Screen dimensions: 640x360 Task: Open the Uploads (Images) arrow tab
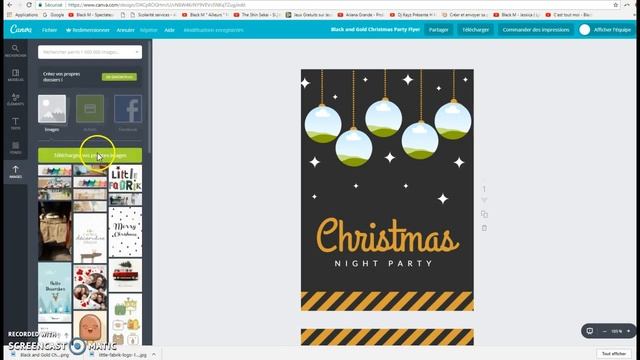16,172
